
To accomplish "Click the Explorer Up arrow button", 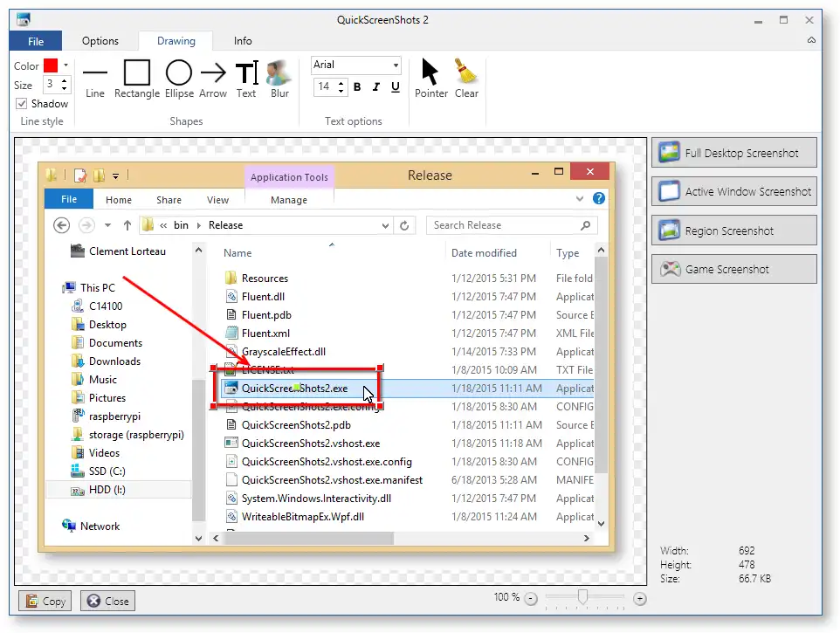I will pyautogui.click(x=127, y=225).
